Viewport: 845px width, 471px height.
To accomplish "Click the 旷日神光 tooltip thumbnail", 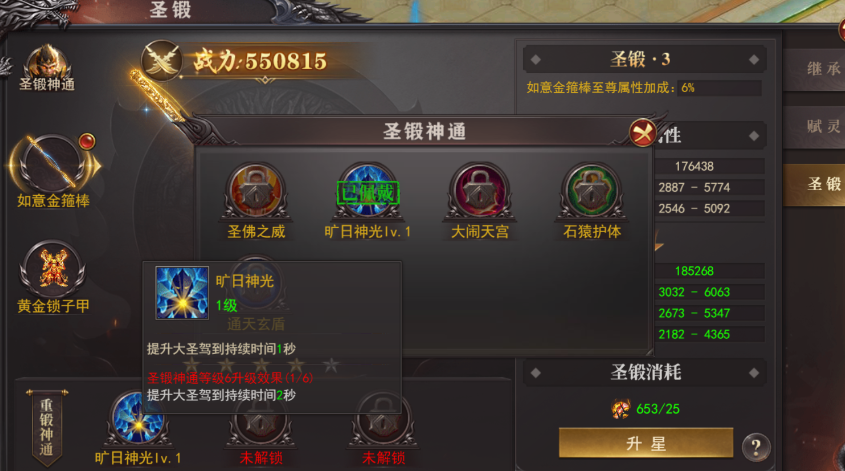I will tap(182, 293).
